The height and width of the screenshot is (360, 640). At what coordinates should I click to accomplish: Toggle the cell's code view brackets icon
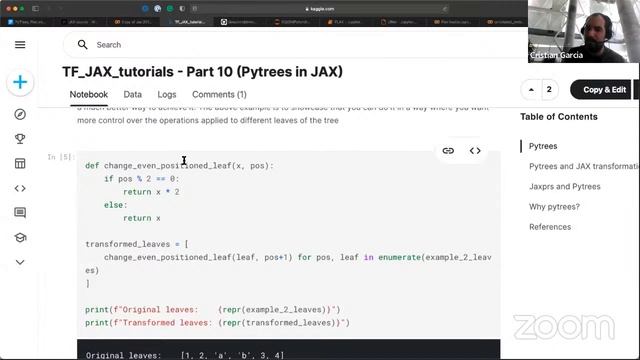tap(475, 151)
